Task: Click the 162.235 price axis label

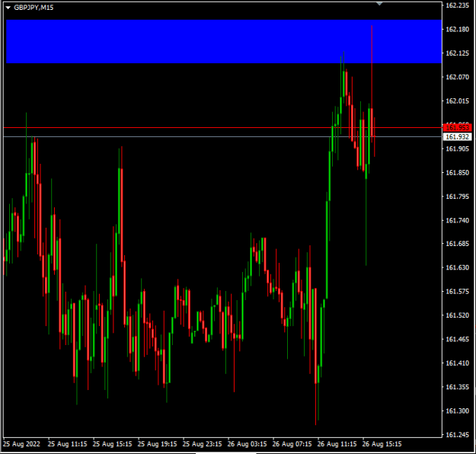Action: 457,5
